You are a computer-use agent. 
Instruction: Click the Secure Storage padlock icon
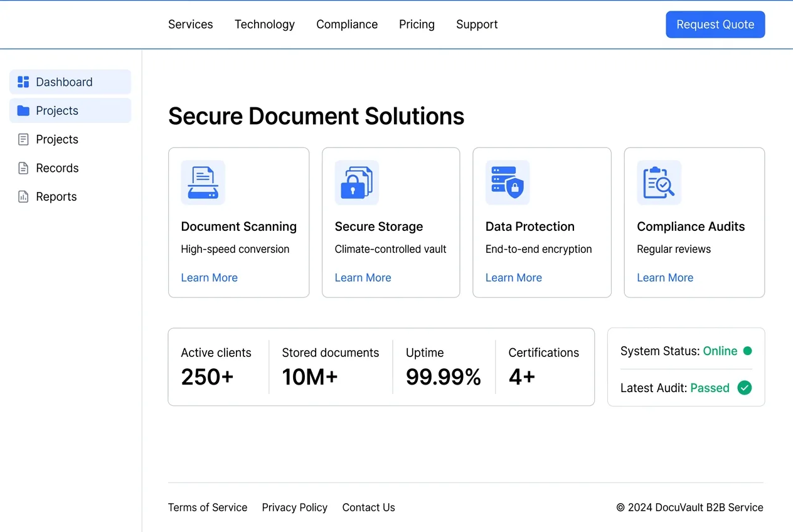pyautogui.click(x=356, y=183)
